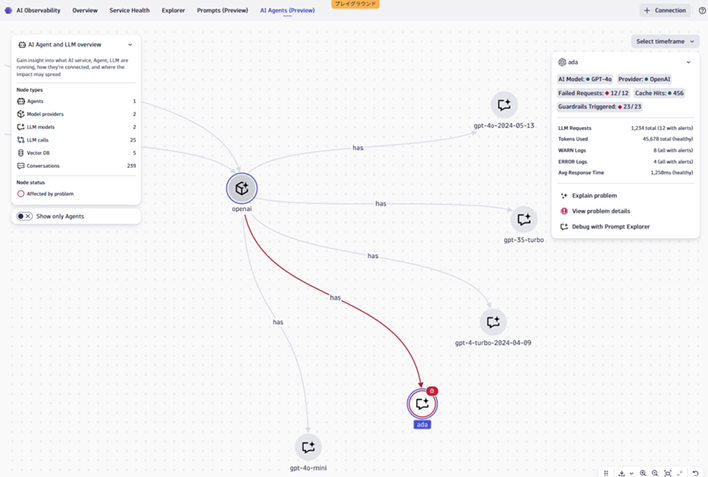Viewport: 708px width, 477px height.
Task: Go to the Explorer tab
Action: (x=173, y=10)
